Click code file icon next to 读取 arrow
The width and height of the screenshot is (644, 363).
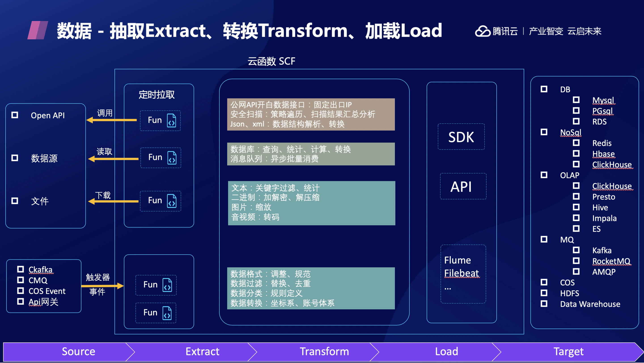pyautogui.click(x=172, y=158)
